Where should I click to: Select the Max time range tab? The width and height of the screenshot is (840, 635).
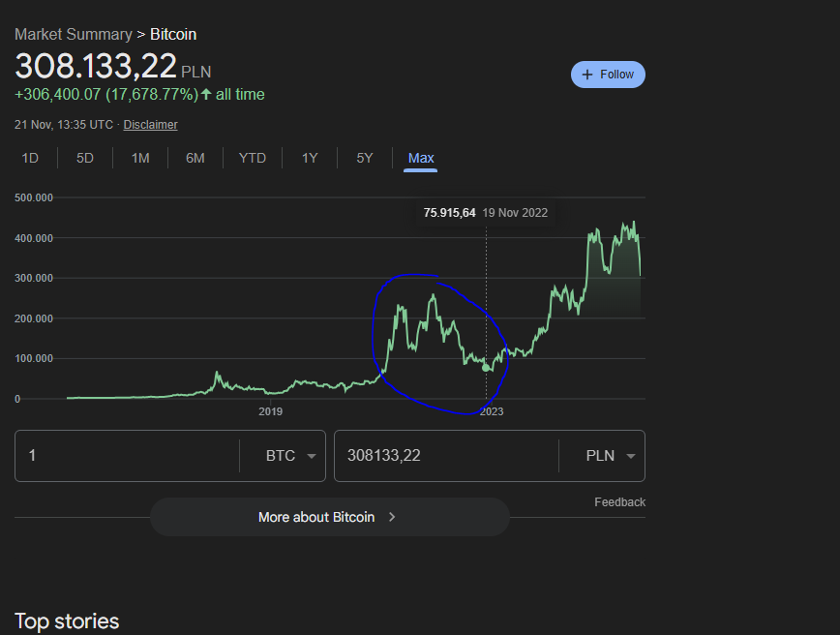pyautogui.click(x=421, y=158)
